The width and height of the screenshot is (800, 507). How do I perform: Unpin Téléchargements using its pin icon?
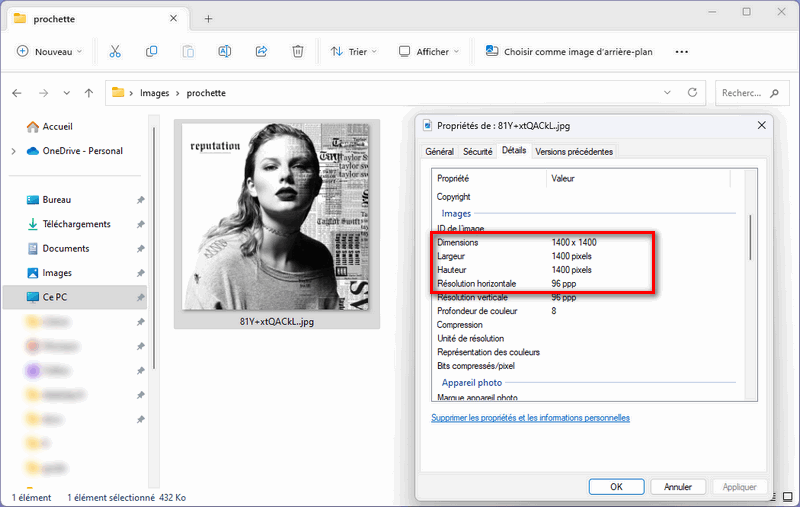(x=140, y=225)
